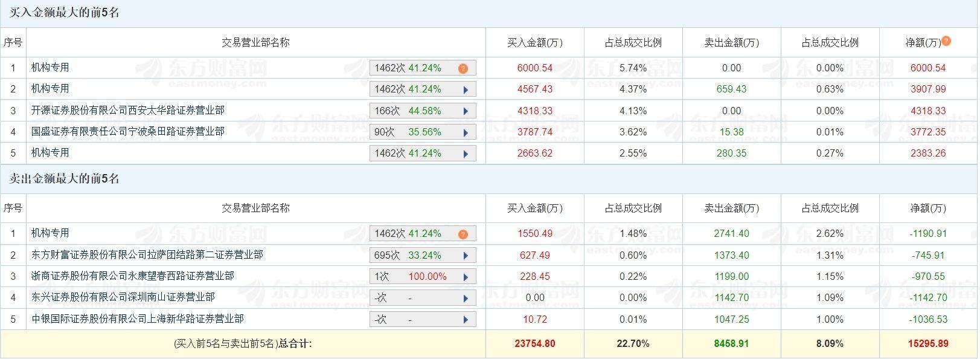980x359 pixels.
Task: Open 中银国际证券上海新华路证券营业部 link
Action: click(x=138, y=319)
